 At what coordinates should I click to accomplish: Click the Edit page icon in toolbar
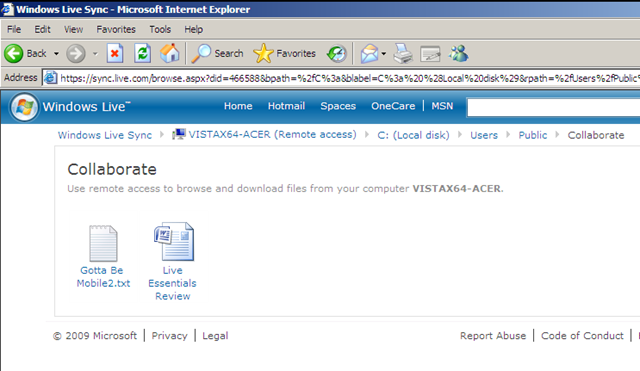[x=430, y=53]
